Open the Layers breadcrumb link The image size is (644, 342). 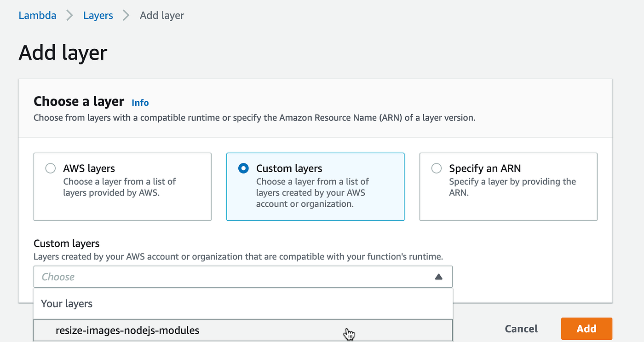tap(98, 15)
